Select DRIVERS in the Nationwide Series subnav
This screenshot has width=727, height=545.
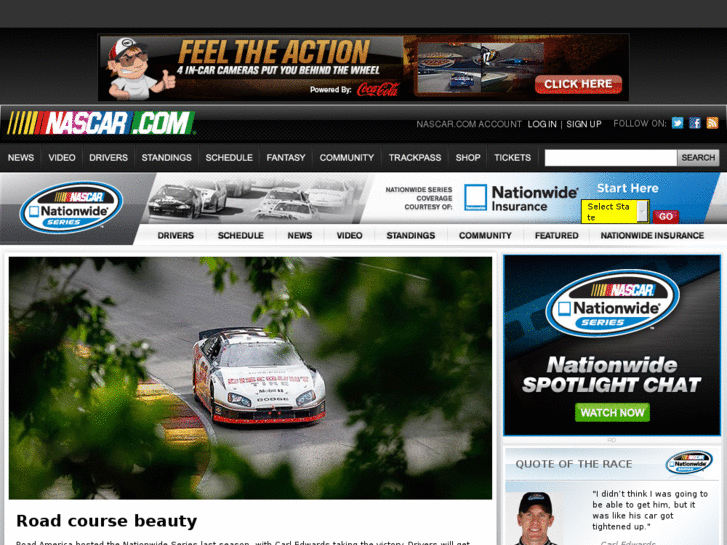tap(176, 235)
